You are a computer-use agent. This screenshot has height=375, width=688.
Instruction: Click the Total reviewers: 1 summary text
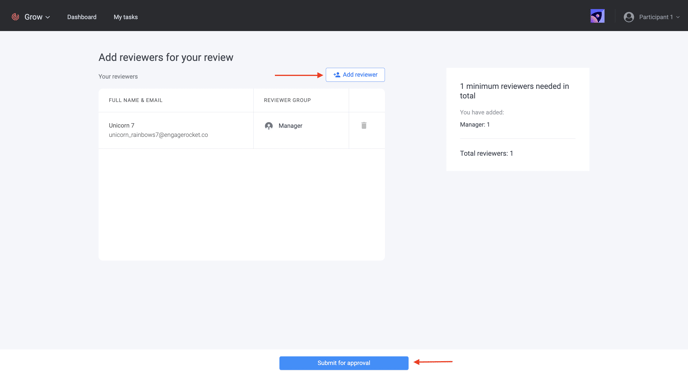click(x=486, y=154)
